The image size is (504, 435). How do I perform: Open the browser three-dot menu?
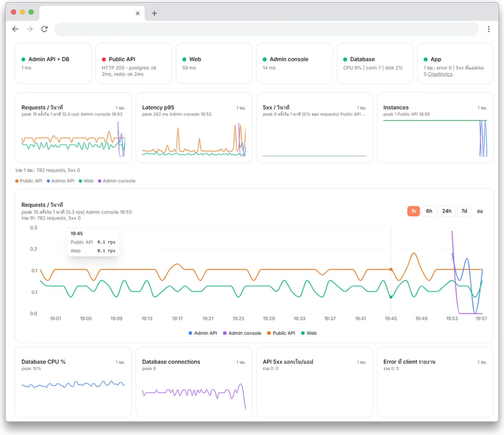(489, 29)
